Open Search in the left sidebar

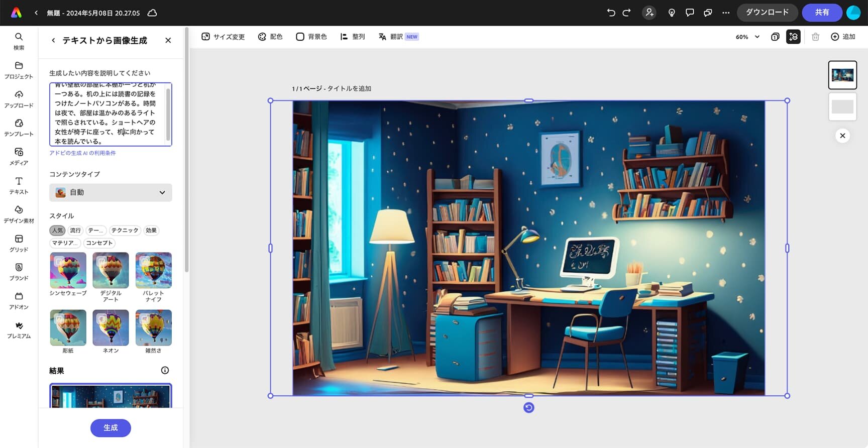point(19,41)
